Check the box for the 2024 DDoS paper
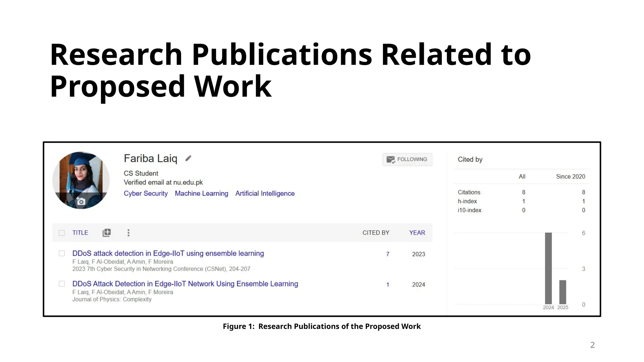 pos(62,284)
